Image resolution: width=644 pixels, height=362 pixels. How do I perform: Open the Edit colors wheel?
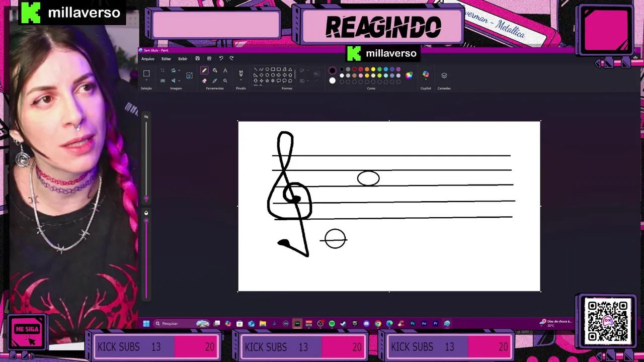point(409,75)
